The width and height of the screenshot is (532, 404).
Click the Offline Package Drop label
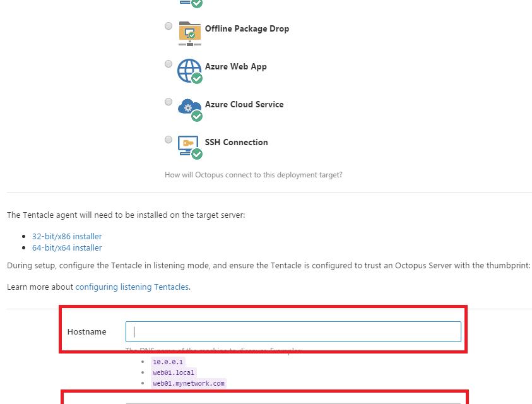[247, 29]
